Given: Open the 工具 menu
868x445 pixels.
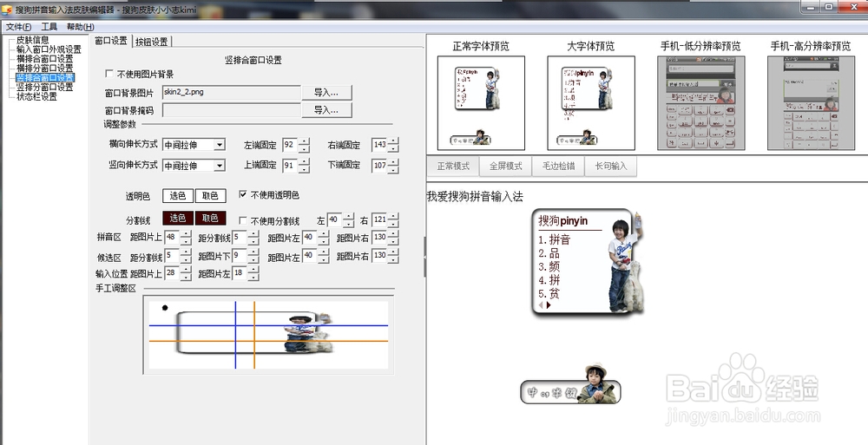Looking at the screenshot, I should (x=49, y=27).
